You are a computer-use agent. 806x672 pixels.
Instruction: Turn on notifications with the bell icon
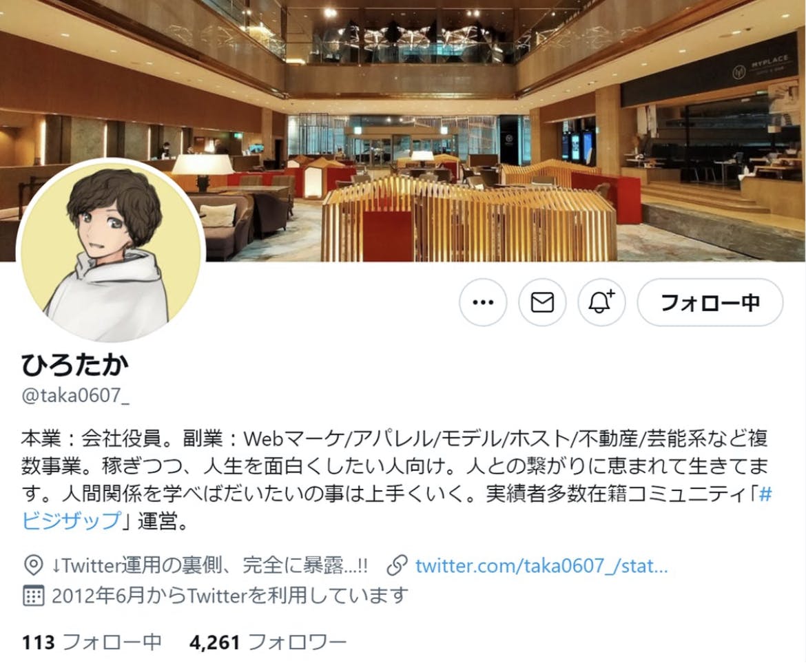pos(601,302)
